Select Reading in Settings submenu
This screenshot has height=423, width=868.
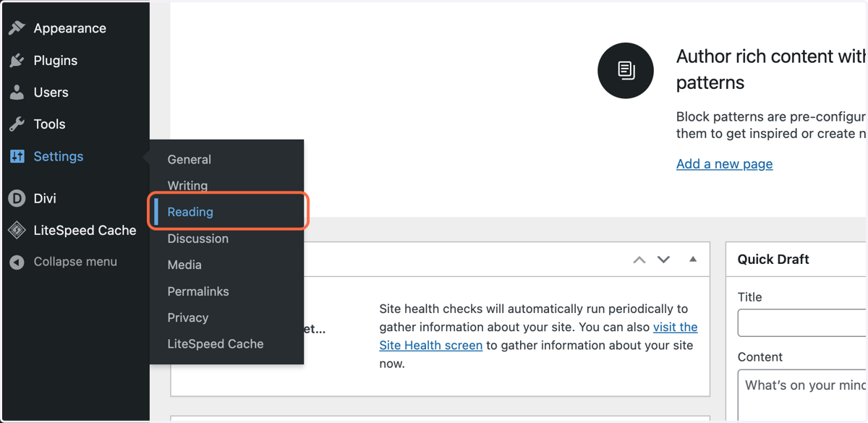coord(190,212)
